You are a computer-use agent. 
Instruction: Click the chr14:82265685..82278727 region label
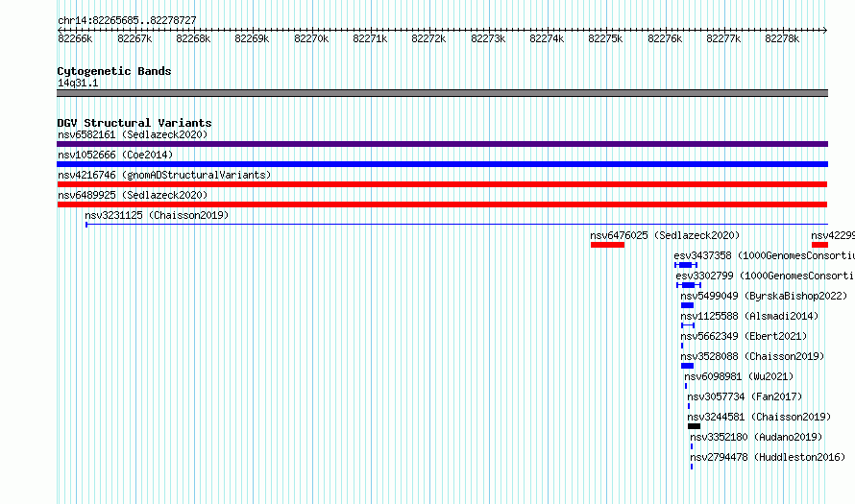127,20
